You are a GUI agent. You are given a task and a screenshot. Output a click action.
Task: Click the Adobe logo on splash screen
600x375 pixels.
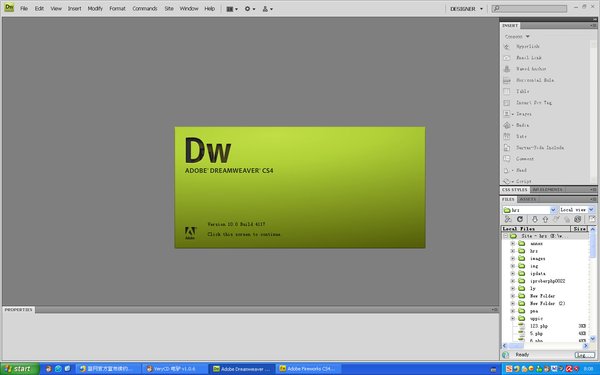click(190, 233)
